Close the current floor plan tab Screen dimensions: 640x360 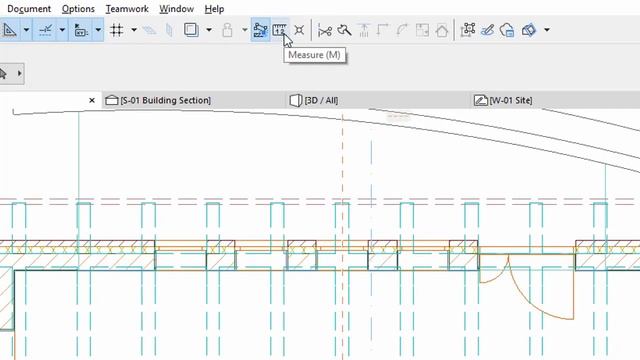tap(92, 100)
